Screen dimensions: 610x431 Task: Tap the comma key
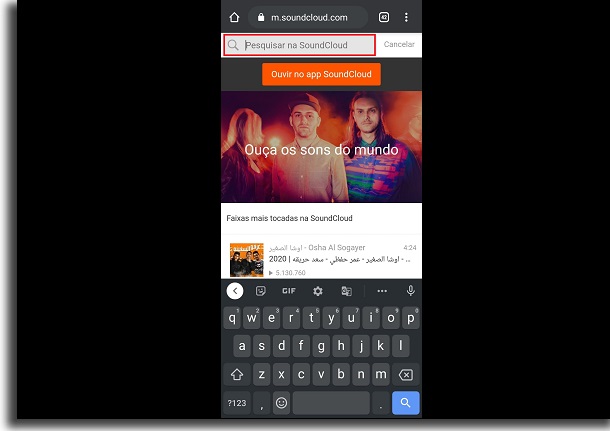pyautogui.click(x=262, y=403)
